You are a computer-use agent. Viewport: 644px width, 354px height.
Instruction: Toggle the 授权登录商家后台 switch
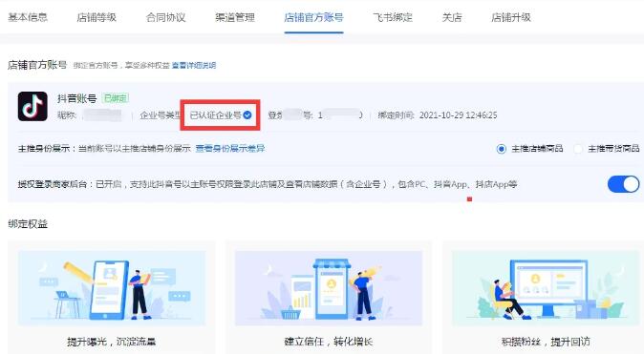624,184
